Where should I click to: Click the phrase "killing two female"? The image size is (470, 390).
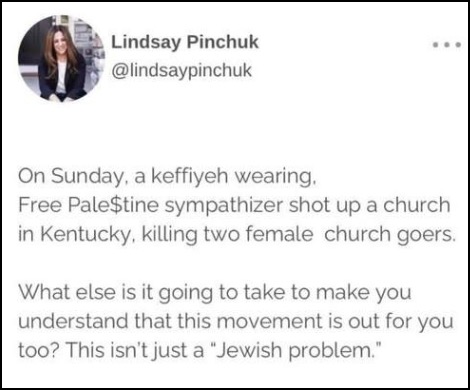pos(227,235)
